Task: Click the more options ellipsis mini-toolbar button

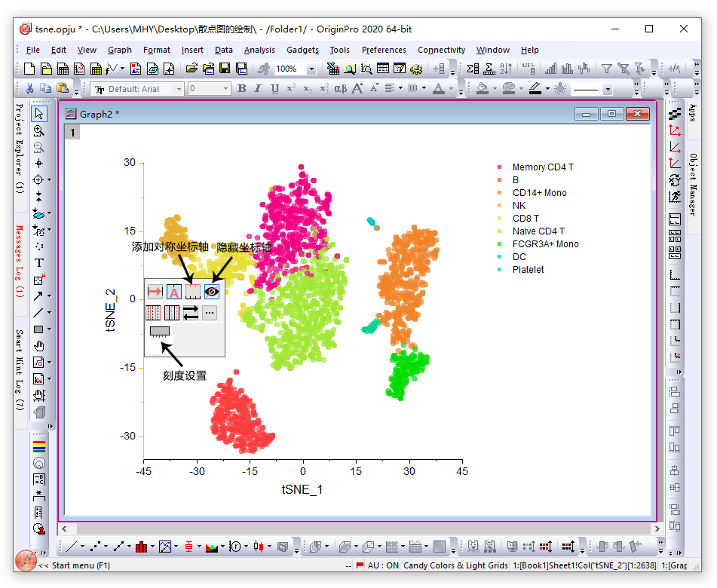Action: click(x=210, y=313)
